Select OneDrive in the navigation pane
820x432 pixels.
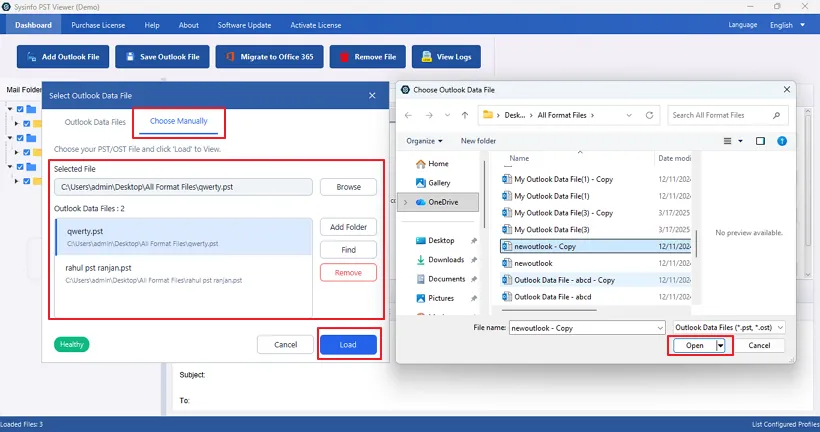point(438,202)
